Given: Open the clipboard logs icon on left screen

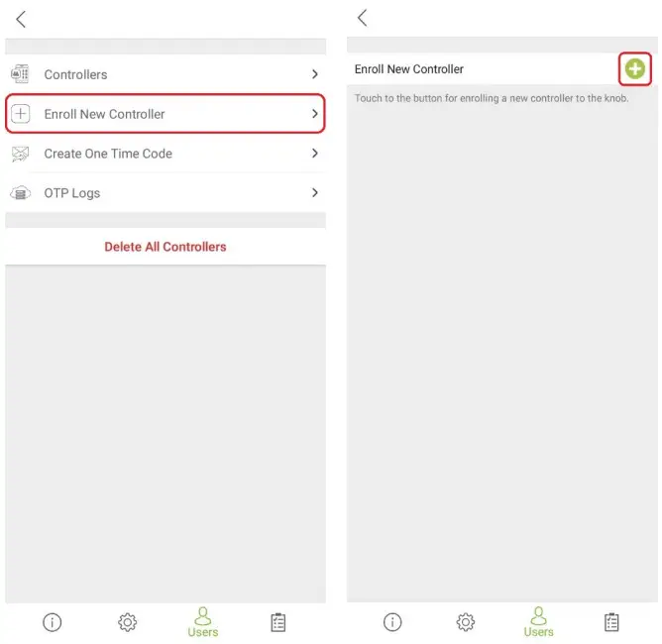Looking at the screenshot, I should 277,622.
